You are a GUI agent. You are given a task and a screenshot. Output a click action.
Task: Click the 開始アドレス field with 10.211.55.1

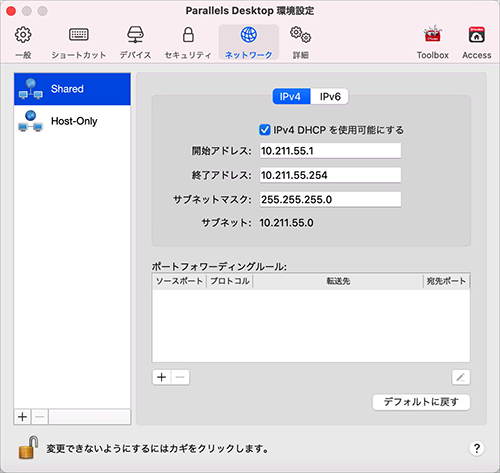(x=330, y=151)
